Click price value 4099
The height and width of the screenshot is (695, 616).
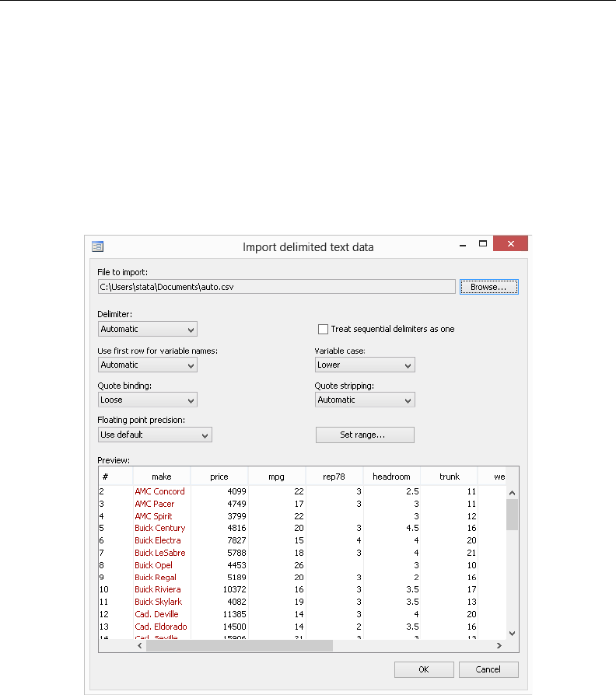236,491
